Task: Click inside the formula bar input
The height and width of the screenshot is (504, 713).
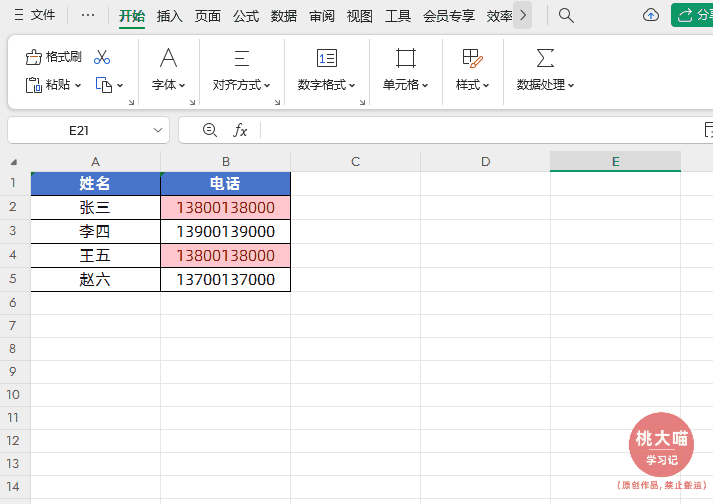Action: click(x=480, y=131)
